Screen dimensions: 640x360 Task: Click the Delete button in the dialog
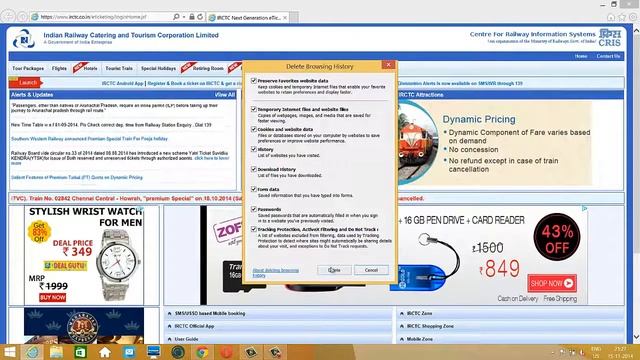tap(334, 270)
